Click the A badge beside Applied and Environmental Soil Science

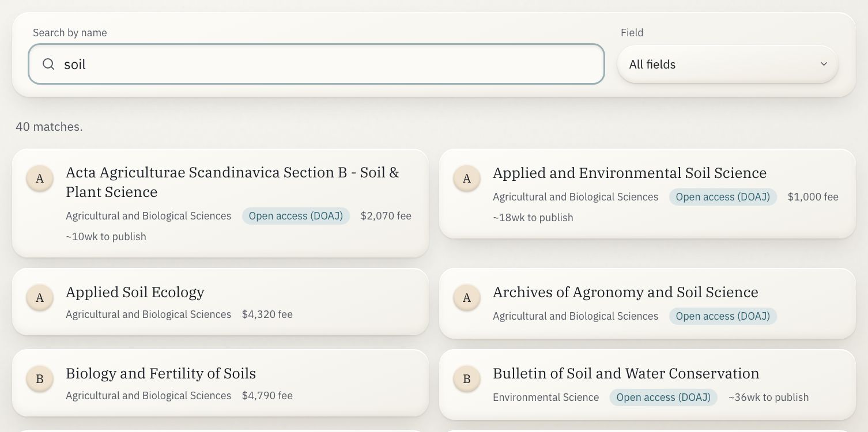click(x=467, y=179)
